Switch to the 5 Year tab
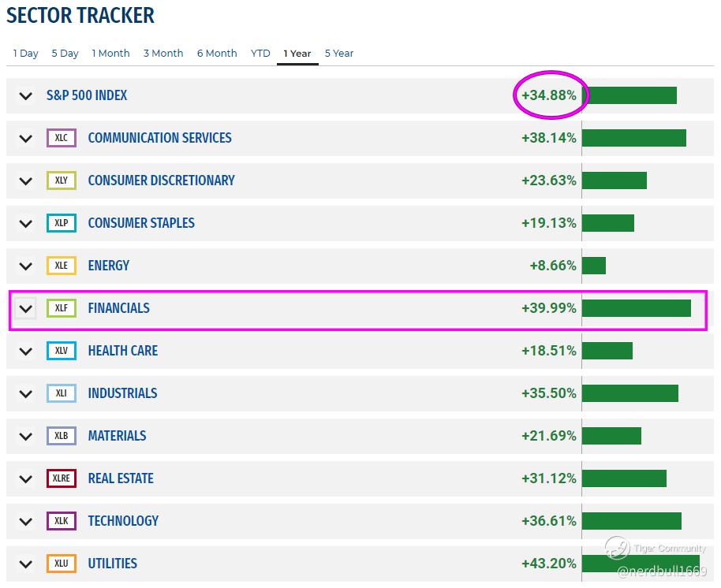721x588 pixels. [x=339, y=54]
